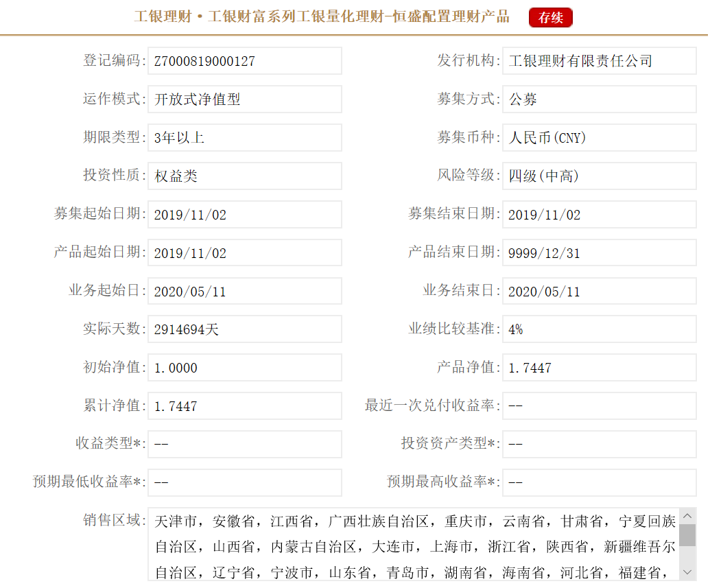Click the 最近一次兑付收益率 field
Viewport: 710px width, 588px height.
599,406
